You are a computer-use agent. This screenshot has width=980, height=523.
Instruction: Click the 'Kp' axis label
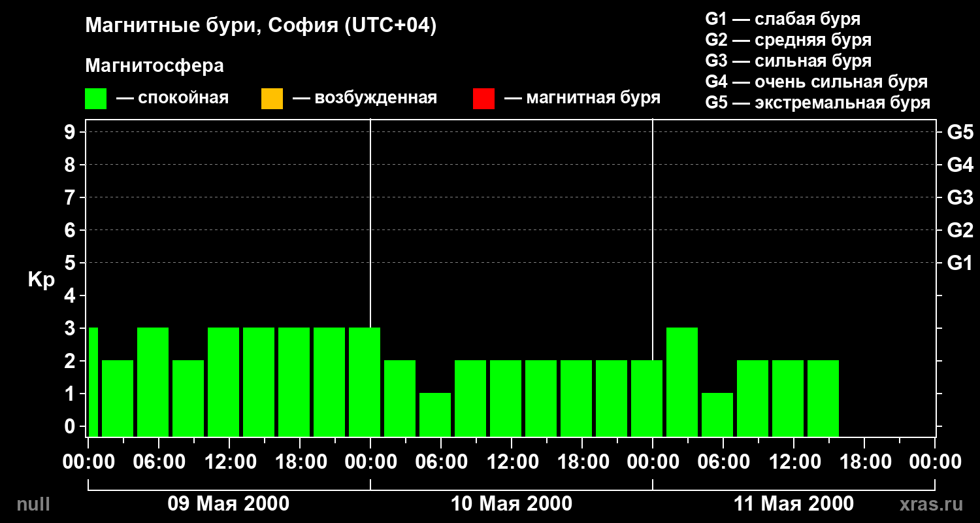(41, 280)
